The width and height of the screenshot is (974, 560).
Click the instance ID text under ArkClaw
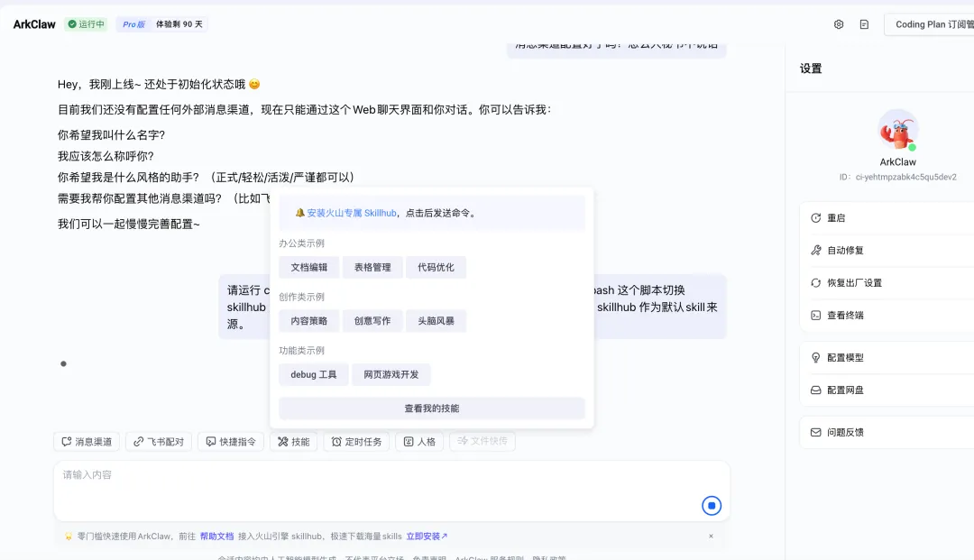(x=897, y=177)
